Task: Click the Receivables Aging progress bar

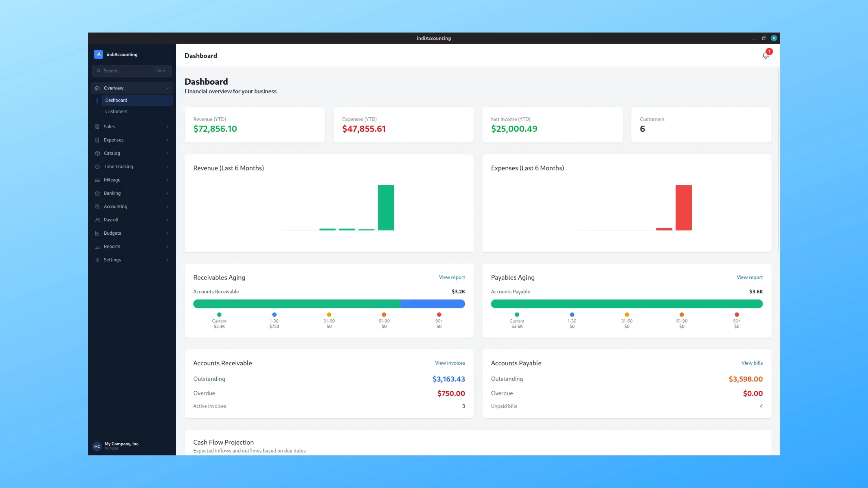Action: (x=329, y=304)
